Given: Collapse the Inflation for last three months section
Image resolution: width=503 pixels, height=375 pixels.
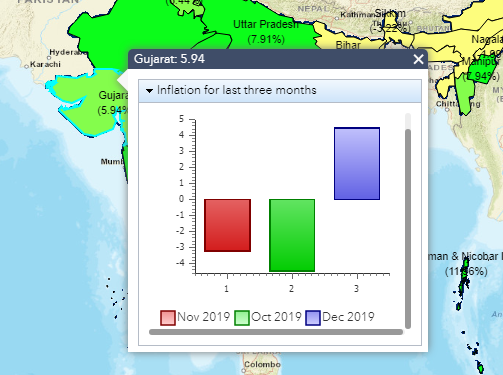Looking at the screenshot, I should (149, 91).
